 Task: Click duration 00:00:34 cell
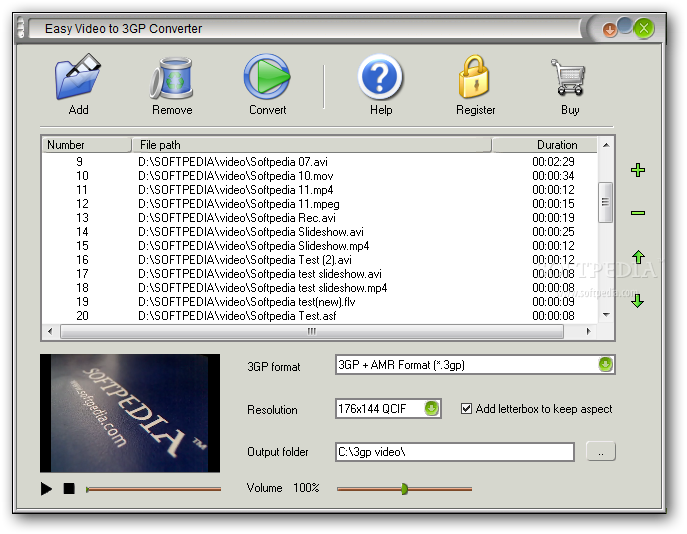(553, 176)
